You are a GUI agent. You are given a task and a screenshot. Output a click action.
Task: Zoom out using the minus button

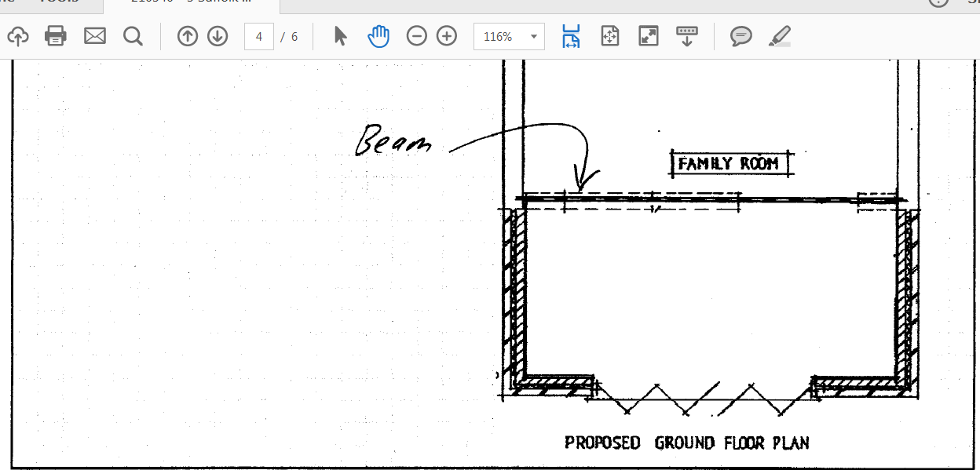(x=417, y=36)
